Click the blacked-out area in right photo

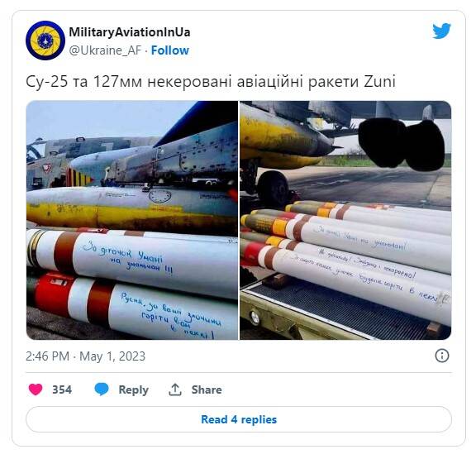click(x=402, y=144)
